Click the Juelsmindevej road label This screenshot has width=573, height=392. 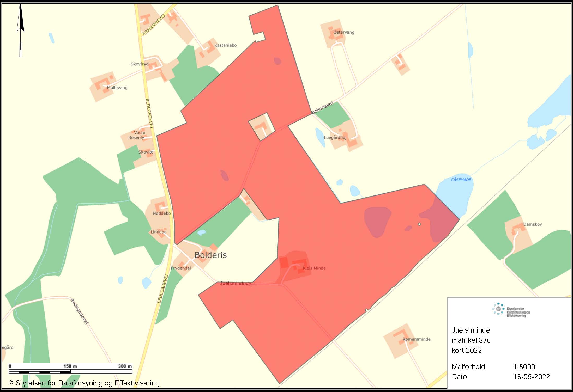click(237, 283)
